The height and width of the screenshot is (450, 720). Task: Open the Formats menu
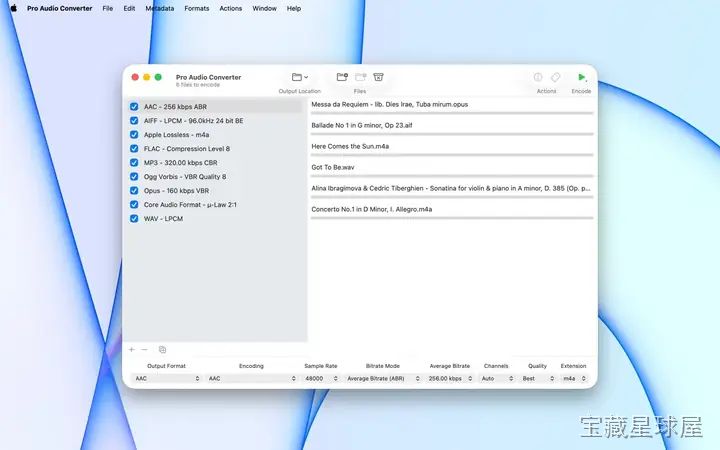point(197,8)
